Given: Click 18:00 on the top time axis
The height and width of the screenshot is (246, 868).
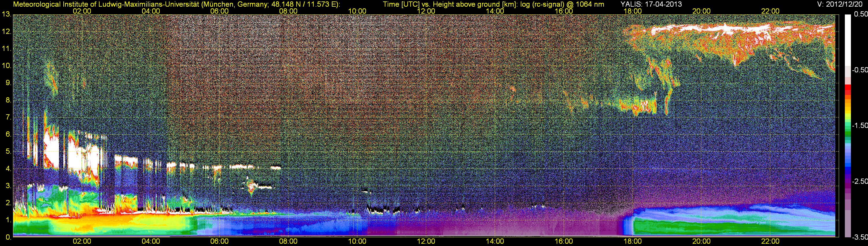Looking at the screenshot, I should pyautogui.click(x=632, y=11).
